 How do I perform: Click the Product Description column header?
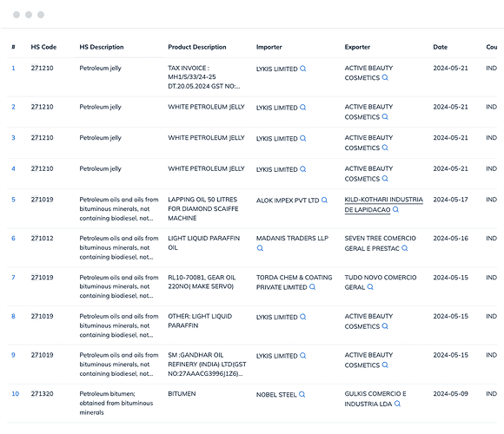click(197, 47)
